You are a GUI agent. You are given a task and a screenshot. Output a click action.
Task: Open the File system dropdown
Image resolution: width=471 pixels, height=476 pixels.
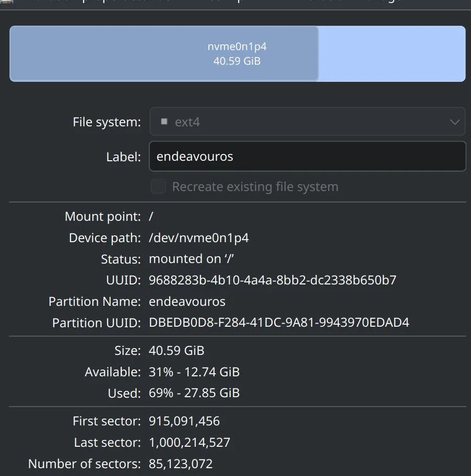(307, 122)
